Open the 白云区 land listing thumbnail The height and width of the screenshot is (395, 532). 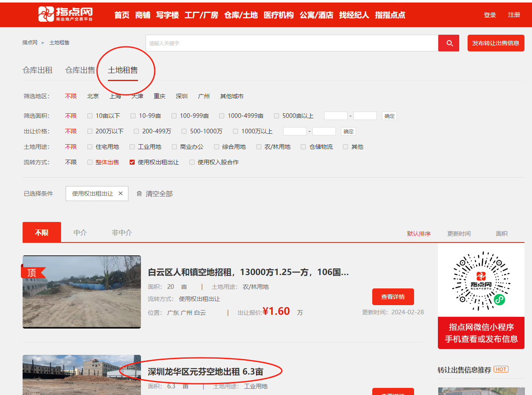pos(82,292)
